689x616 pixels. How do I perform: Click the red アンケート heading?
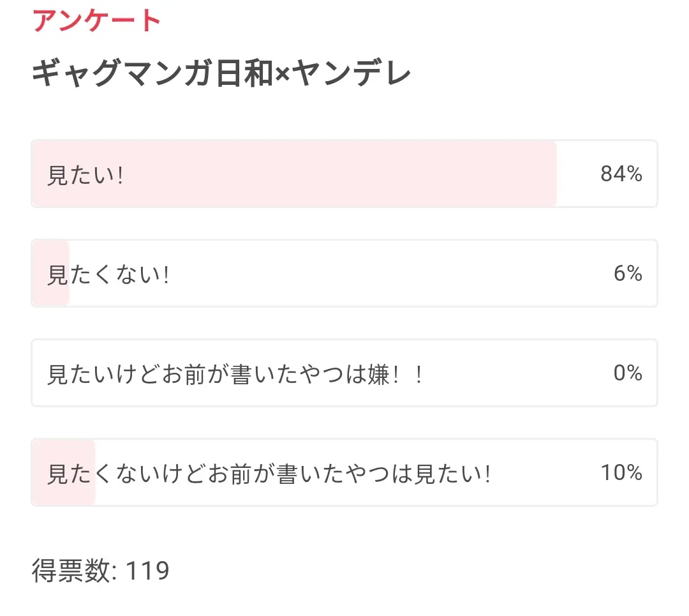coord(96,20)
